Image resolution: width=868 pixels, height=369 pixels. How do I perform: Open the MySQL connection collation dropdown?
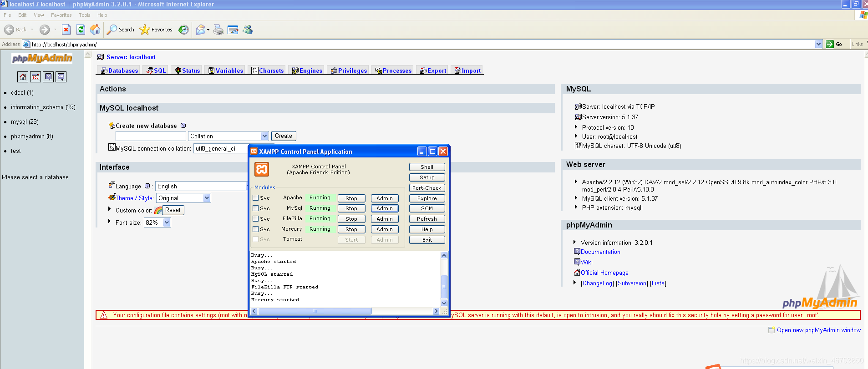point(221,148)
